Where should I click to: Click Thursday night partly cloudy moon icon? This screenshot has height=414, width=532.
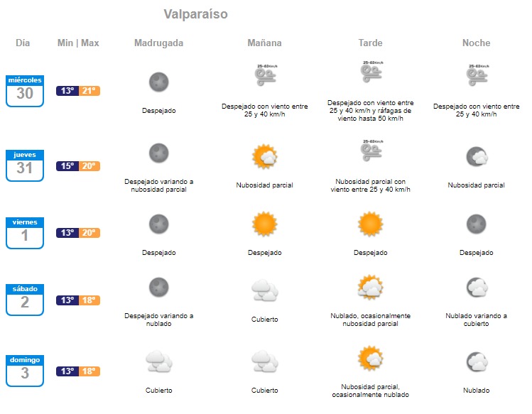click(476, 156)
